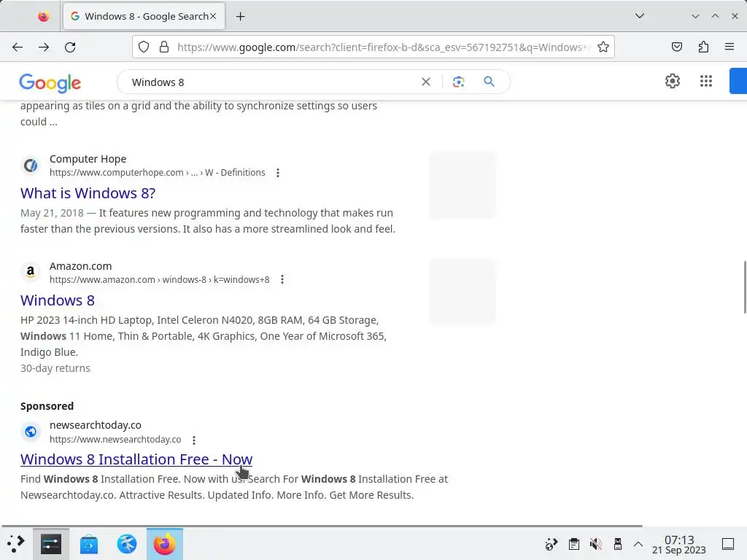Open more options for the newsearchtoday.co ad
Viewport: 747px width, 560px height.
click(194, 440)
